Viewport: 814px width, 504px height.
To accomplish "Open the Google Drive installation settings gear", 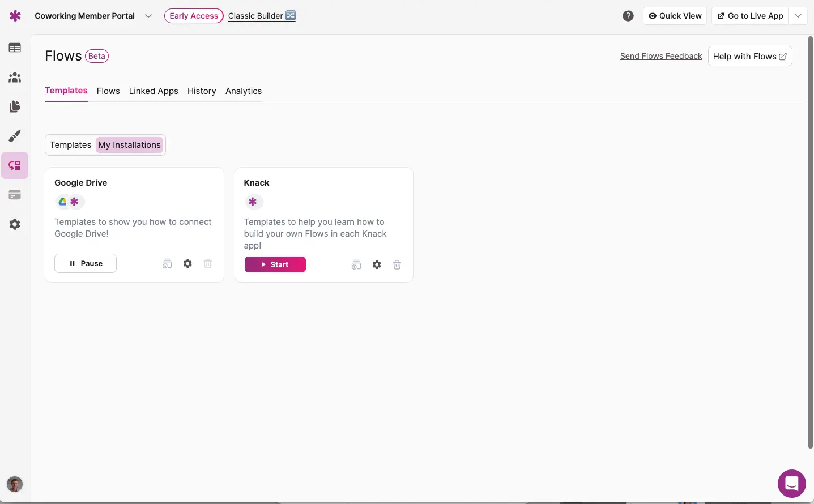I will (187, 264).
